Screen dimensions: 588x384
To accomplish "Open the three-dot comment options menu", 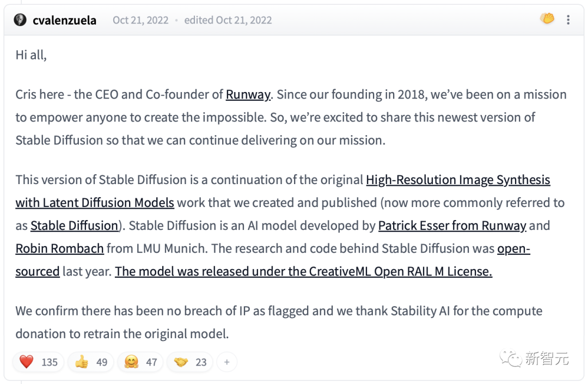I will pos(568,20).
